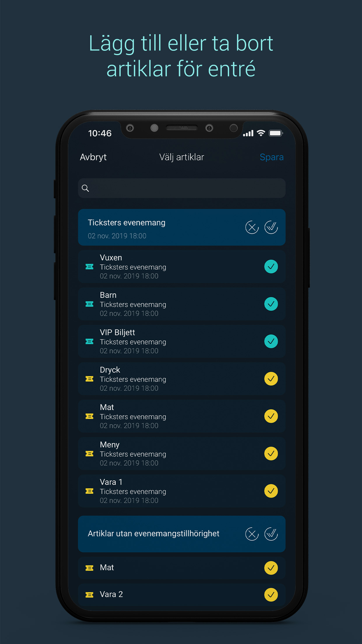Select the Mat row under Ticksters evenemang

point(182,416)
